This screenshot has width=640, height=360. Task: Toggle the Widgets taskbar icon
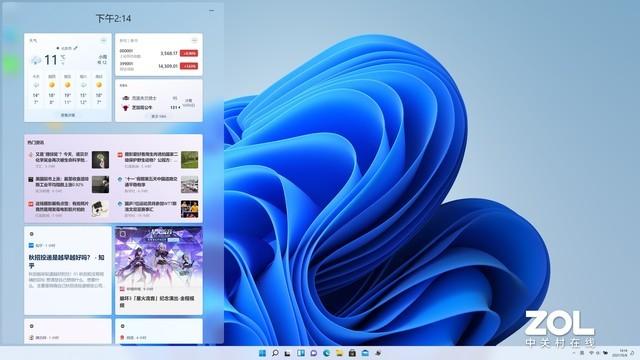coord(301,353)
